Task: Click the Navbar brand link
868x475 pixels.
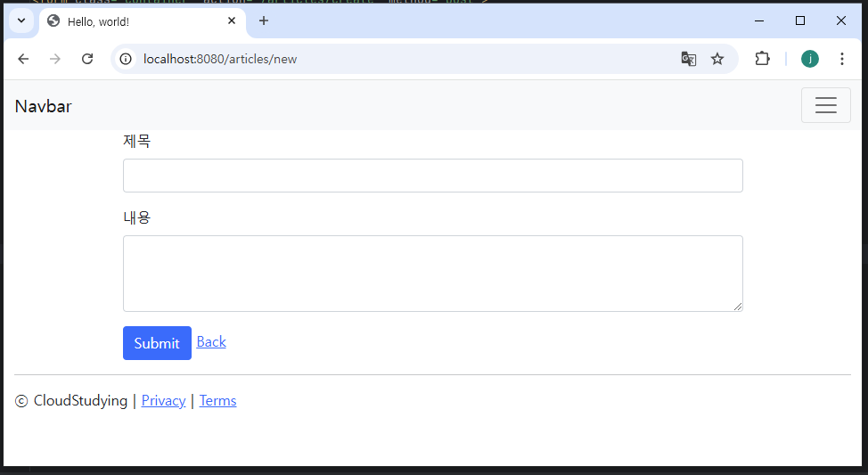Action: (43, 106)
